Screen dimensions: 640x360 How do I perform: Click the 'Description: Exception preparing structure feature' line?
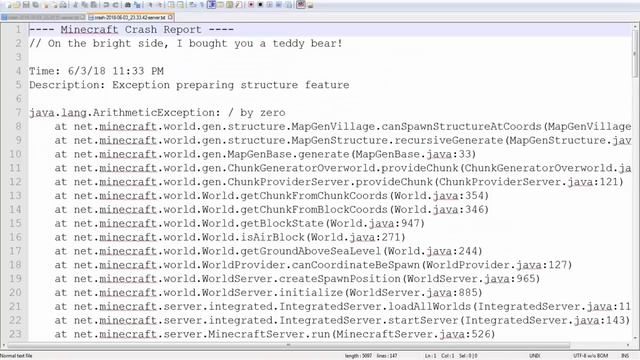(x=189, y=85)
